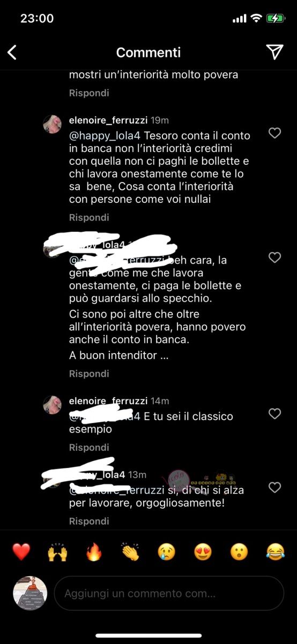The width and height of the screenshot is (297, 644).
Task: Insert the surprised face emoji
Action: pos(239,552)
